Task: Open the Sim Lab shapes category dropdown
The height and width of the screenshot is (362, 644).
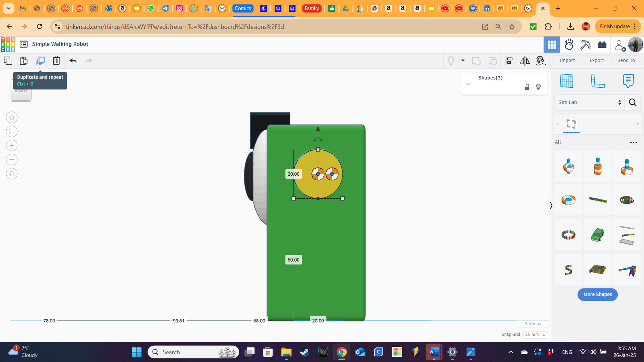Action: click(x=589, y=102)
